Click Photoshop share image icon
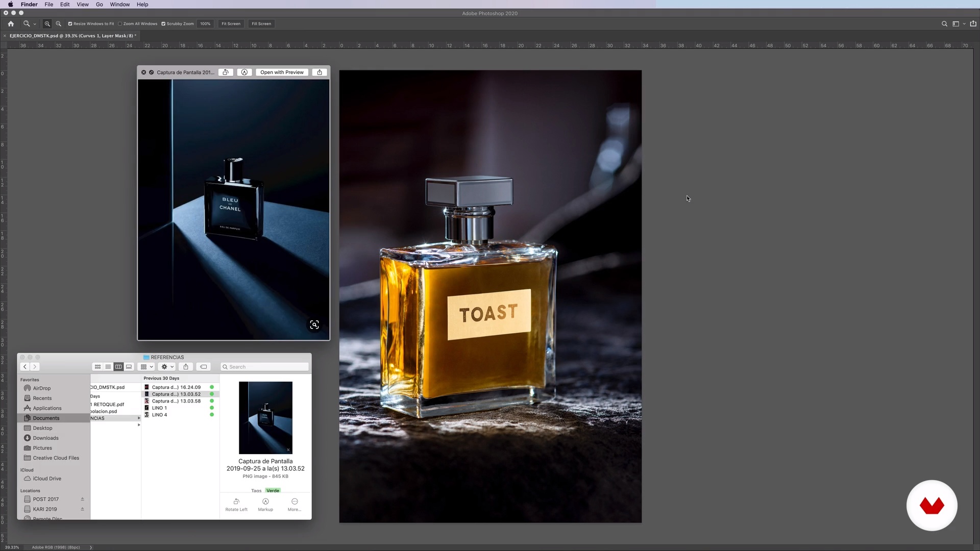This screenshot has width=980, height=551. [x=973, y=23]
